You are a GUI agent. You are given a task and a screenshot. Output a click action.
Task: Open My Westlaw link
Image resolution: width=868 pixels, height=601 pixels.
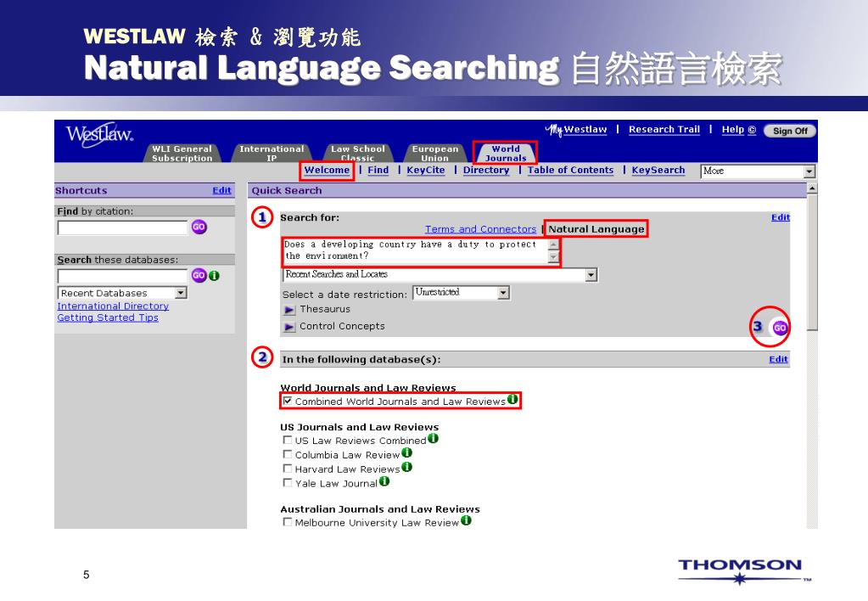coord(576,130)
